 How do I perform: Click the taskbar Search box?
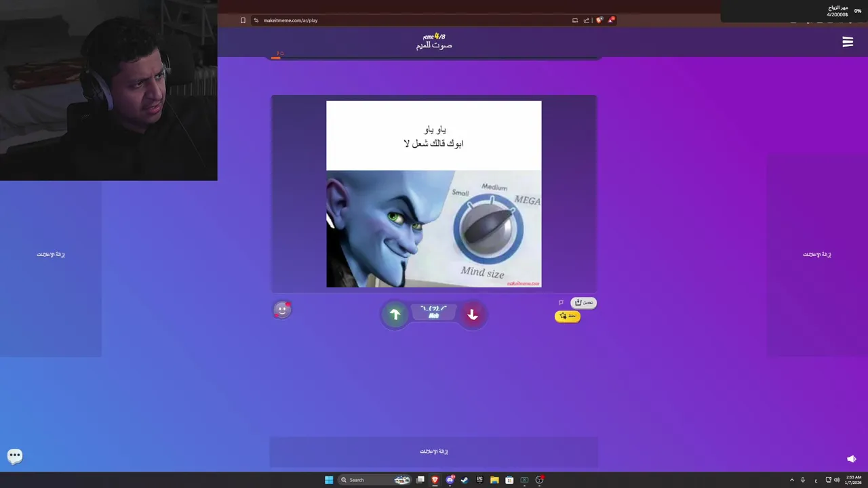click(374, 480)
